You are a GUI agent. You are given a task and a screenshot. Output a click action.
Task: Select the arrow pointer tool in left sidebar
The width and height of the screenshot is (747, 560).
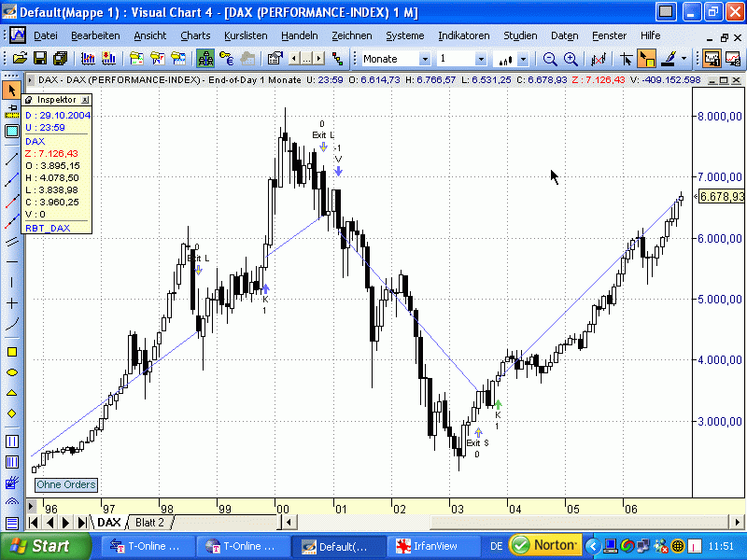point(12,90)
